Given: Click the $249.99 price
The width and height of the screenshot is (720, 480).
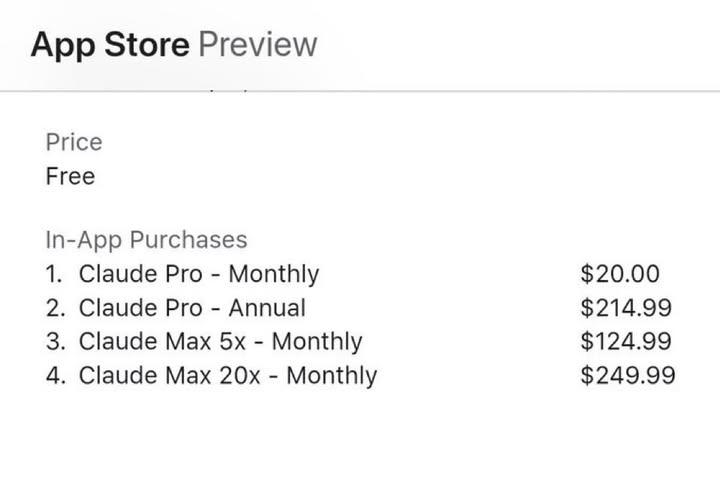Looking at the screenshot, I should (627, 376).
